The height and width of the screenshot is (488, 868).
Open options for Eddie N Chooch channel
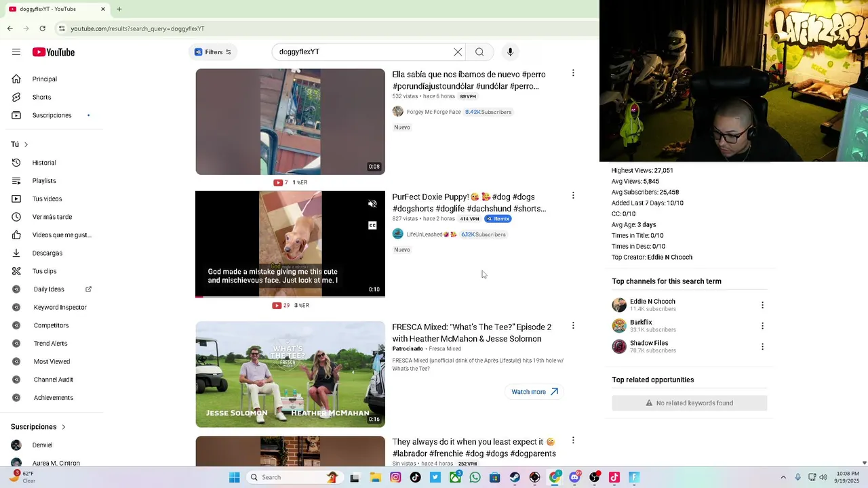coord(762,305)
